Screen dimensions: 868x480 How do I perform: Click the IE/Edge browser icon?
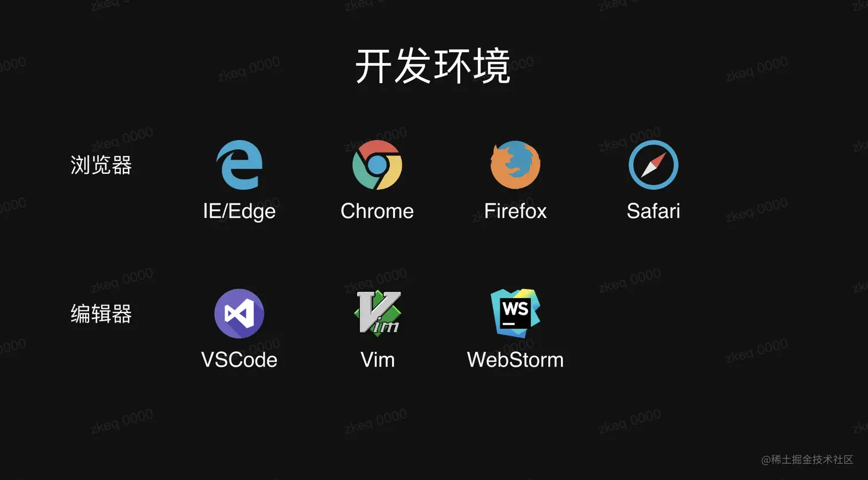click(239, 165)
